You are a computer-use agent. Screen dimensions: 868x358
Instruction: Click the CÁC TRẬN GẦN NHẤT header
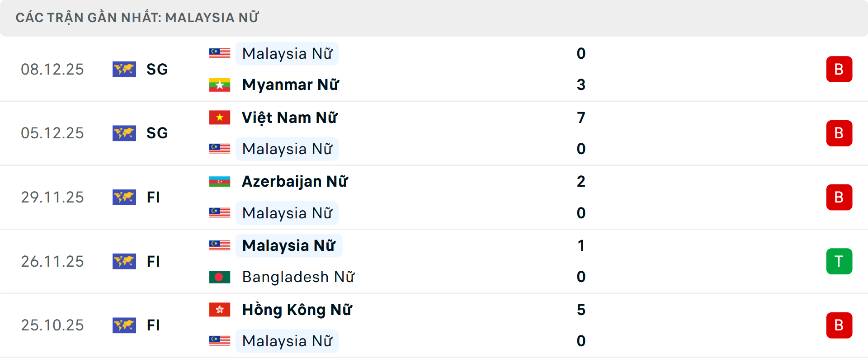[138, 18]
